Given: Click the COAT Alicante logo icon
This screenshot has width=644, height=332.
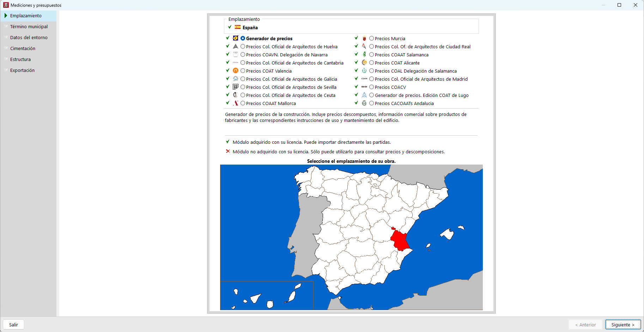Looking at the screenshot, I should tap(364, 62).
